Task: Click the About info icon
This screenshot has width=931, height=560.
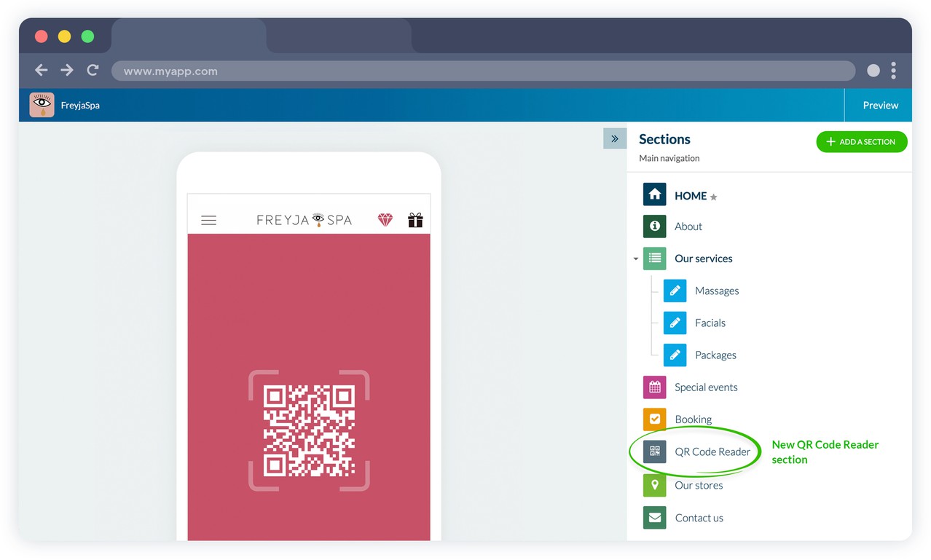Action: click(655, 226)
